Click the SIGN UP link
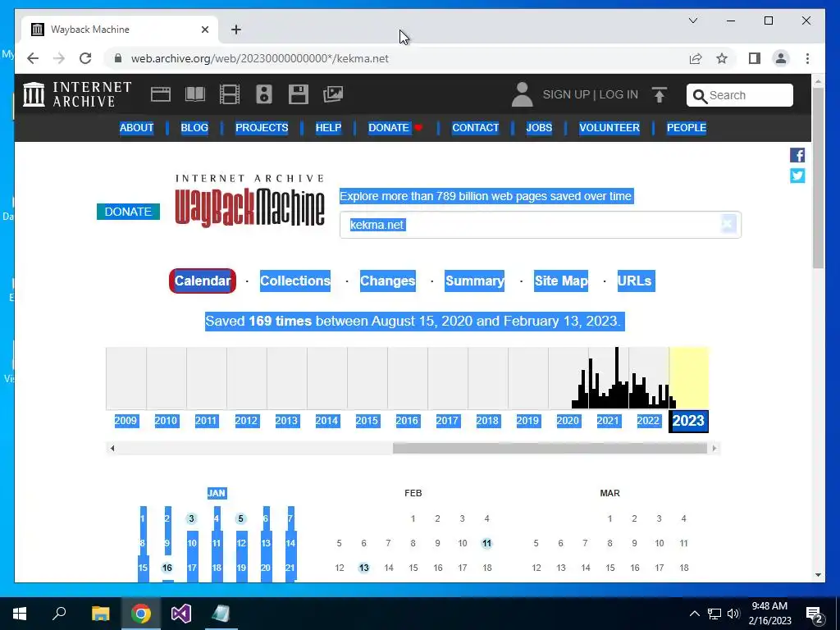 566,94
